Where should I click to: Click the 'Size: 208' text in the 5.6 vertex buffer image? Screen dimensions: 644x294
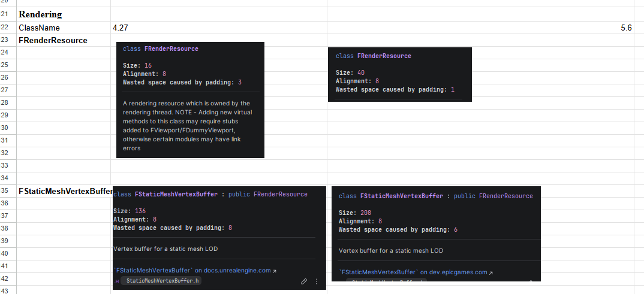point(355,213)
